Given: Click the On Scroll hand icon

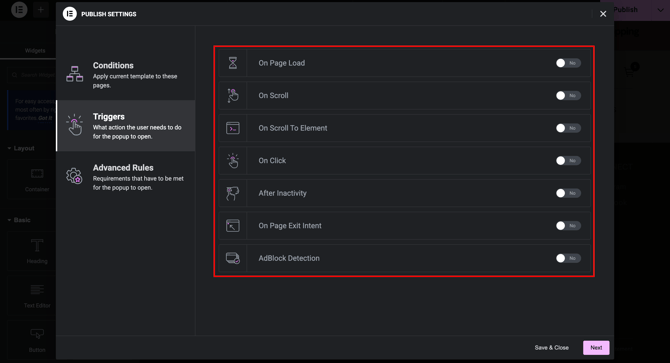Looking at the screenshot, I should 232,96.
